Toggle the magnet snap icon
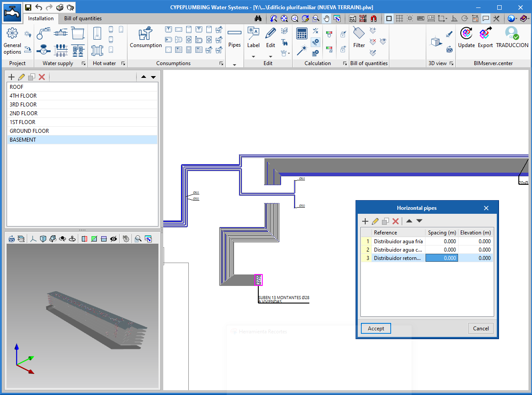This screenshot has height=395, width=532. (x=374, y=18)
